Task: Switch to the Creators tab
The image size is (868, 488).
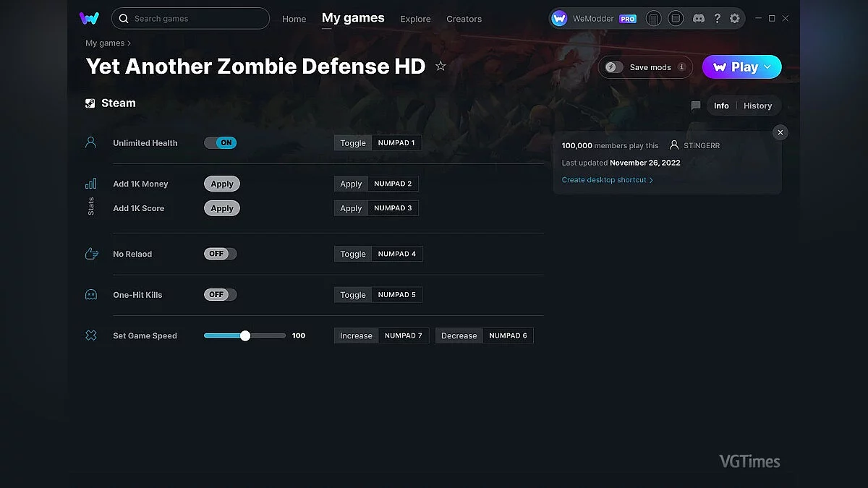Action: pyautogui.click(x=464, y=19)
